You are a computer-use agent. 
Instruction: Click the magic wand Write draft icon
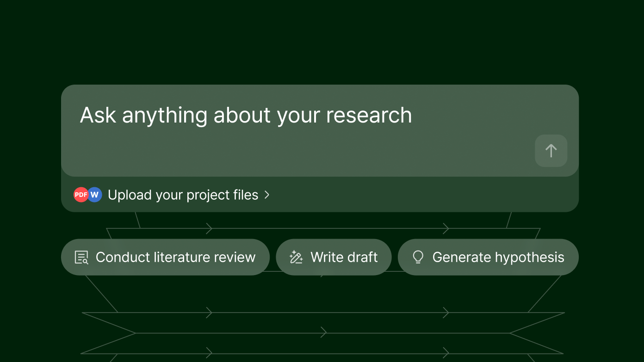tap(296, 257)
